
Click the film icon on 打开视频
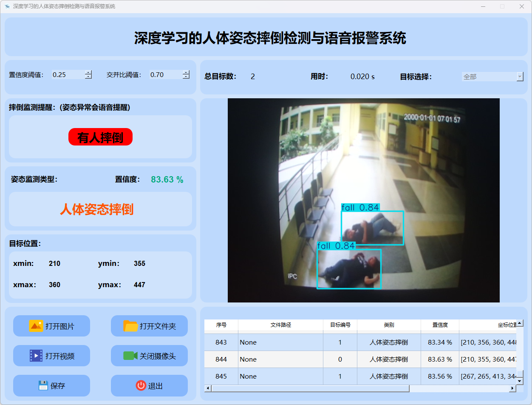pos(36,356)
